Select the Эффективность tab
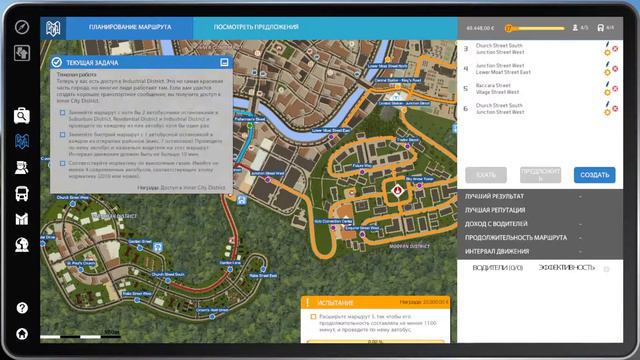Image resolution: width=640 pixels, height=360 pixels. (x=567, y=268)
